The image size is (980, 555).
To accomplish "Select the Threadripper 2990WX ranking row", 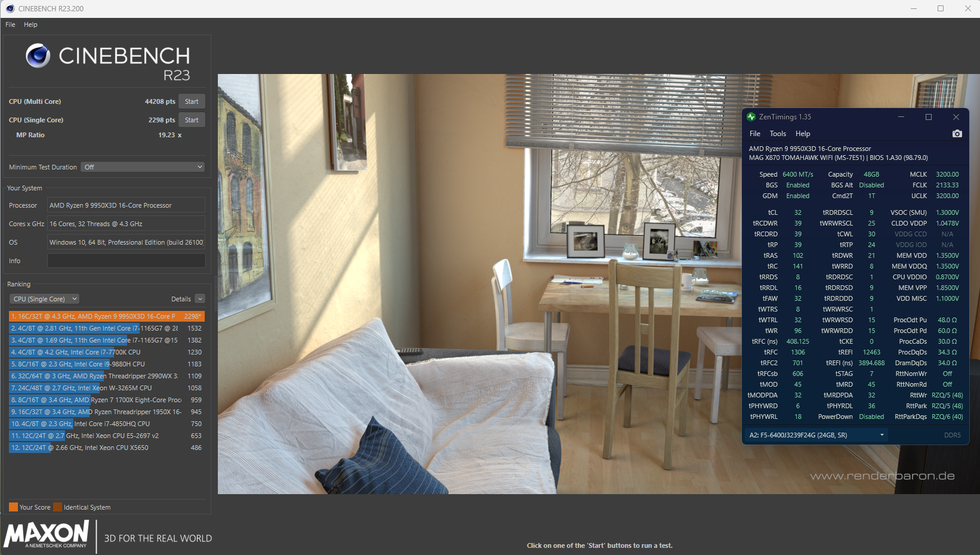I will point(107,376).
